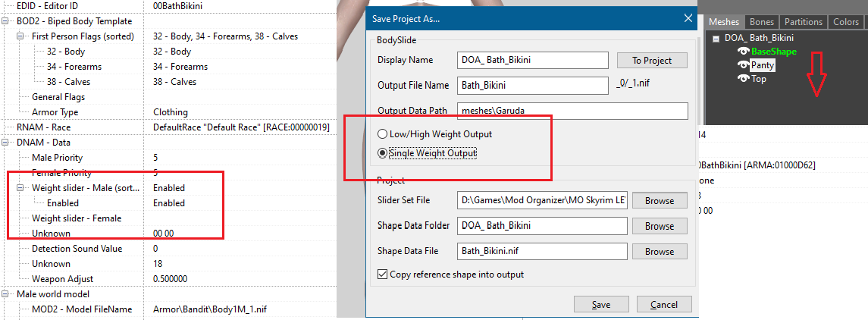Select Top in the mesh list
868x320 pixels.
click(759, 79)
